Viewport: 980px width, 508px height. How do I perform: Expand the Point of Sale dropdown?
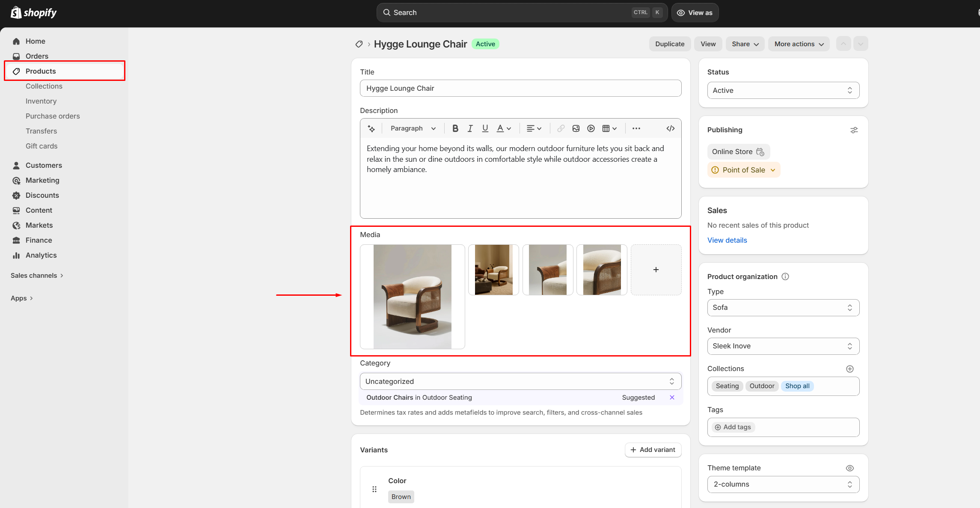(x=744, y=170)
